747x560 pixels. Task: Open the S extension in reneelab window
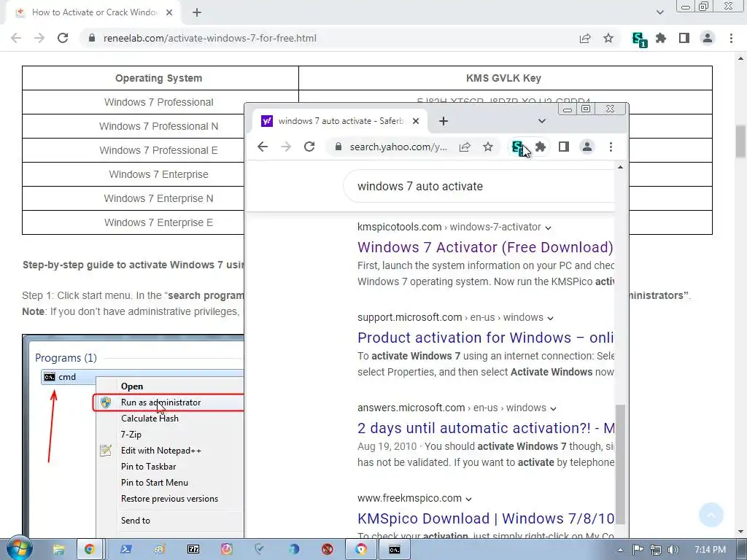(x=638, y=39)
